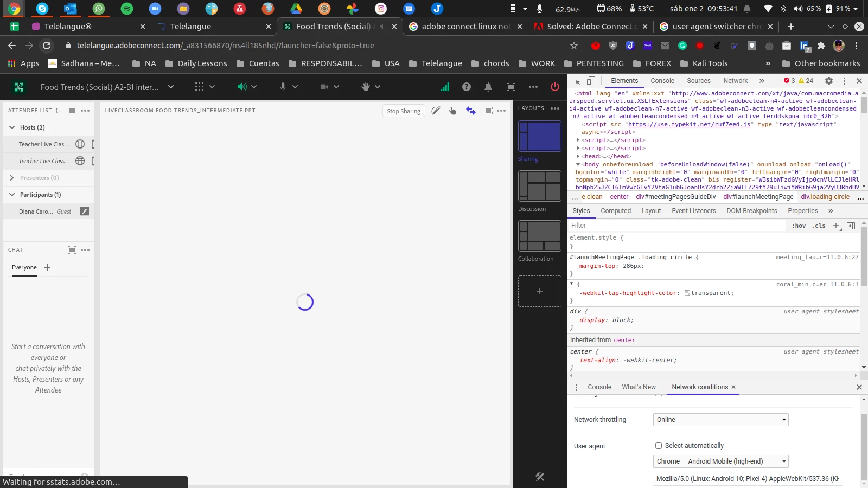Open Layouts panel options ellipsis
This screenshot has height=488, width=868.
555,108
